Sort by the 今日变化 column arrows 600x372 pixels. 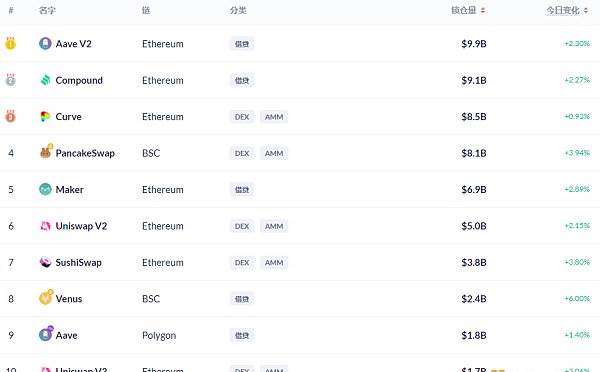586,10
